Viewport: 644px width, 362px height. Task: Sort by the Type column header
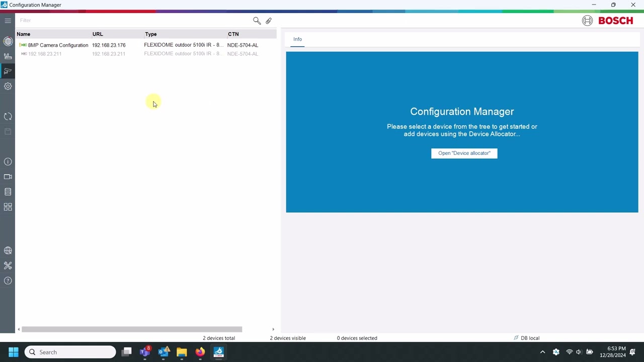[151, 34]
